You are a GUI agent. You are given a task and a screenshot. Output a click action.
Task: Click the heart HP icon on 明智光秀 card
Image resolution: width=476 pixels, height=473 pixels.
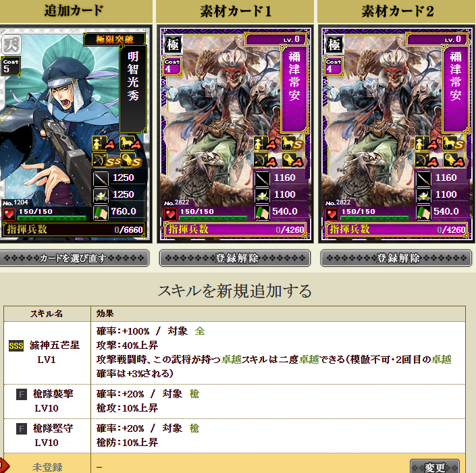[x=9, y=214]
